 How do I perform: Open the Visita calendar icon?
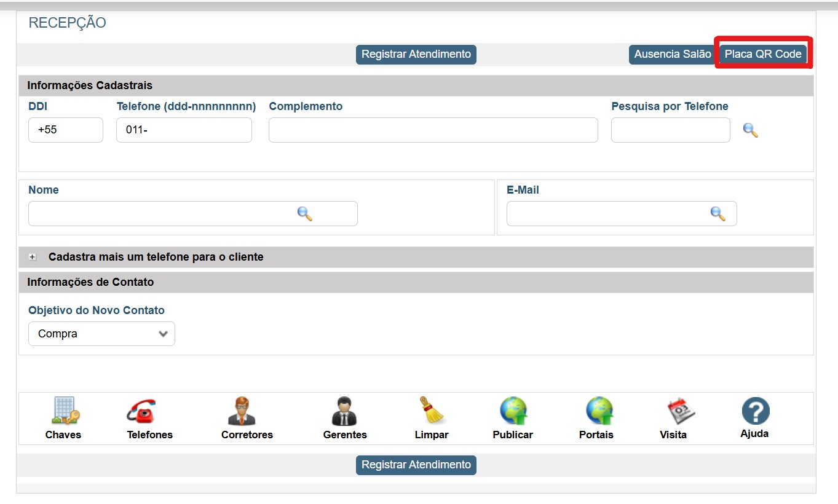(x=680, y=411)
